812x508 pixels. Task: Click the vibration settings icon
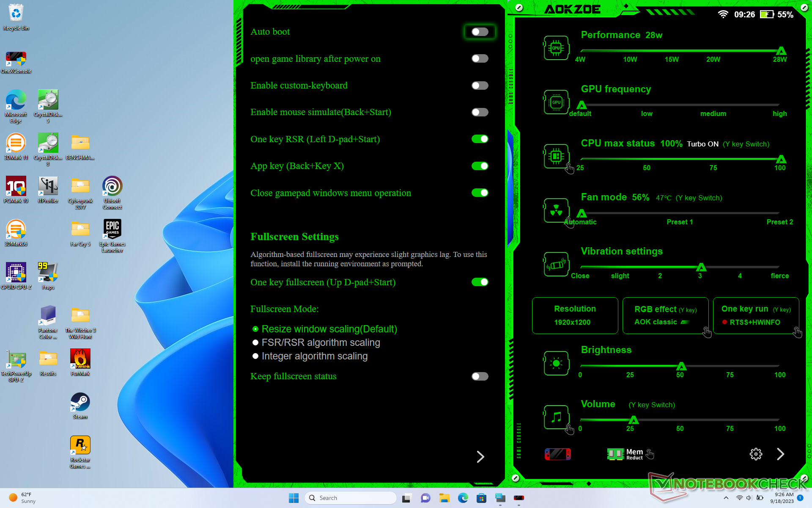click(556, 265)
